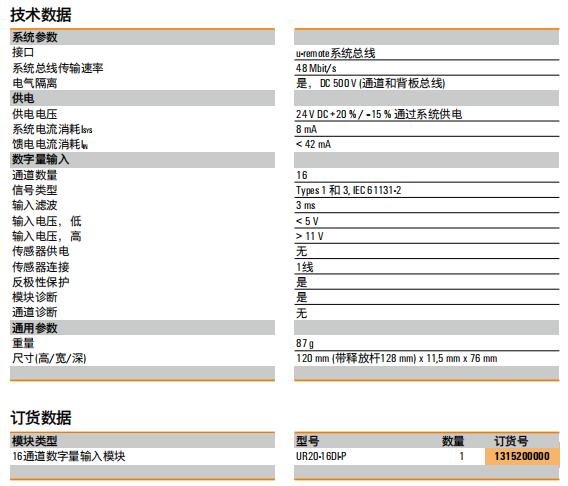Image resolution: width=568 pixels, height=486 pixels.
Task: Select the UR20-16DI-P model number
Action: coord(321,456)
